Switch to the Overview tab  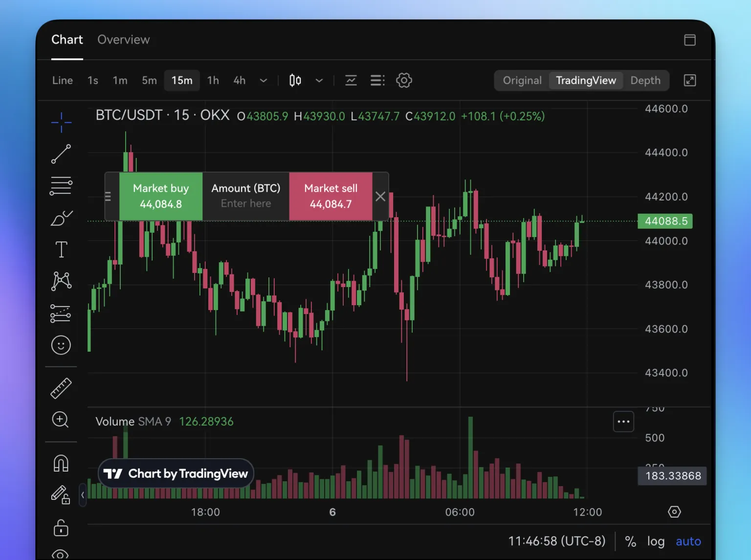[123, 40]
